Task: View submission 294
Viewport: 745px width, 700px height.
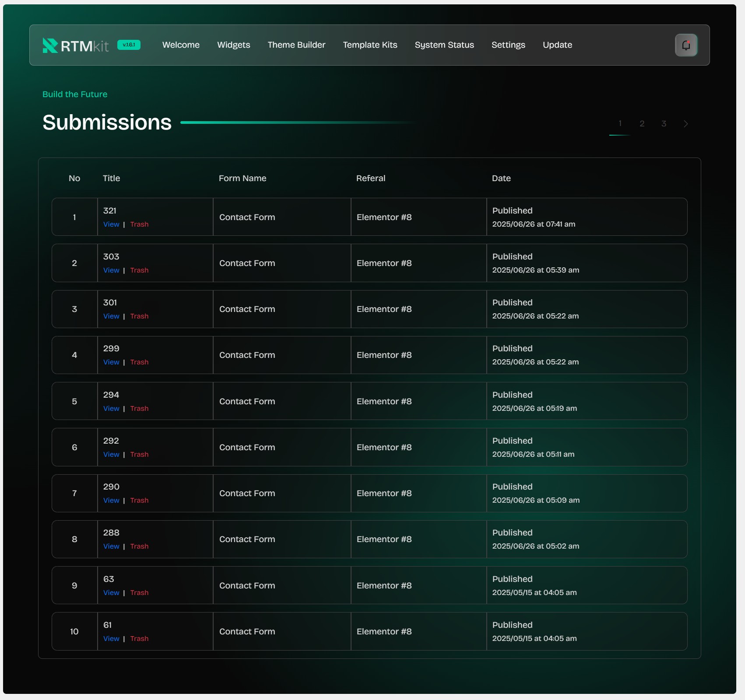Action: click(111, 409)
